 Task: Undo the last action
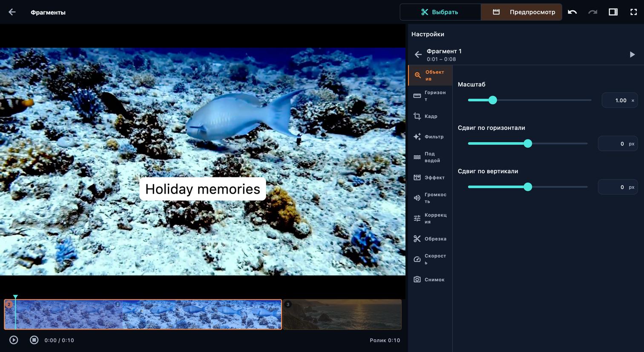tap(572, 12)
